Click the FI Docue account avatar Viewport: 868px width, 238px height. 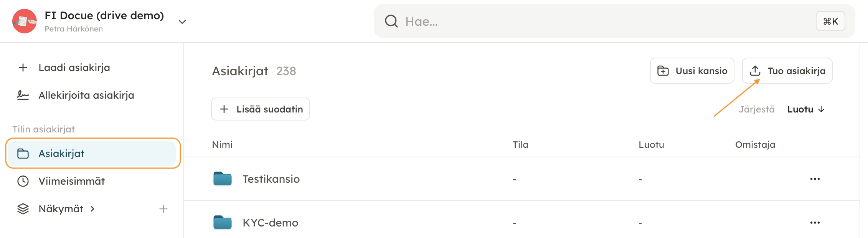25,21
